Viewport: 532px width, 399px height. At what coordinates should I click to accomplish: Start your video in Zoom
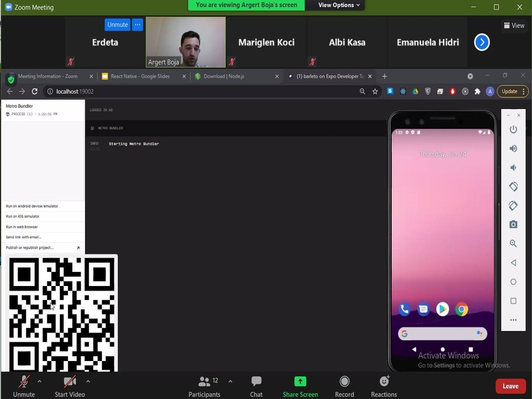[68, 384]
